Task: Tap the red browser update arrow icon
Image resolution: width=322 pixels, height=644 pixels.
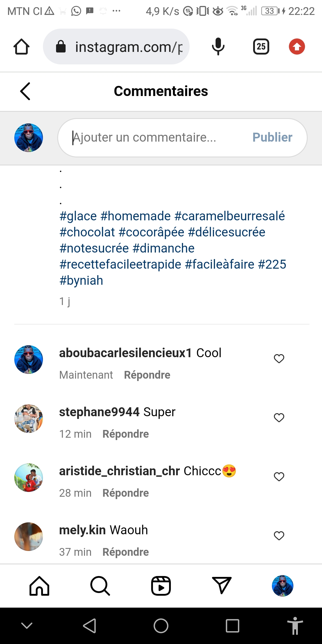Action: pyautogui.click(x=297, y=47)
